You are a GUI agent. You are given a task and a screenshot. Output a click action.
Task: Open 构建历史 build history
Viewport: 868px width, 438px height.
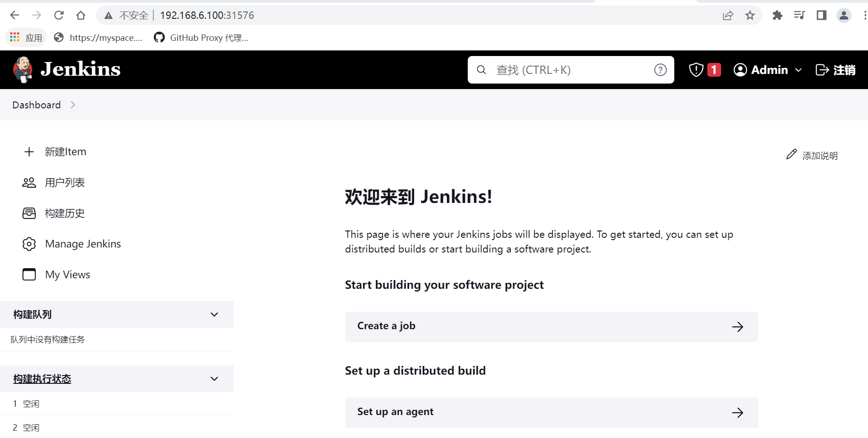tap(65, 213)
